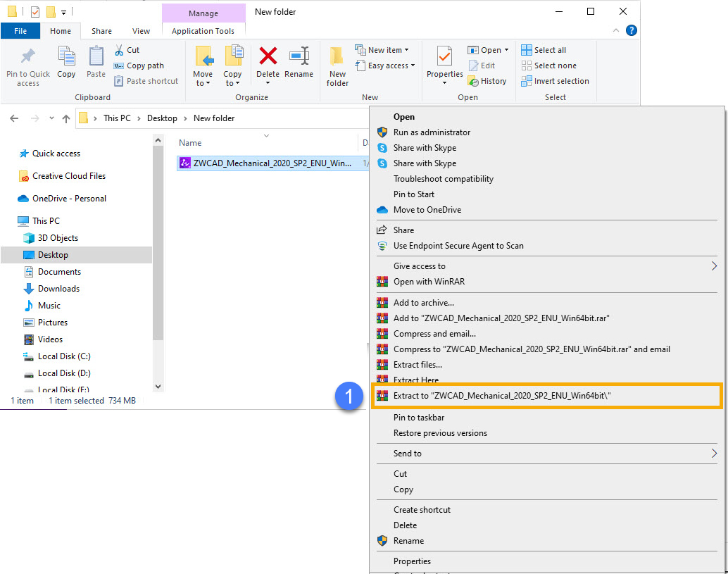This screenshot has width=728, height=574.
Task: Expand the Give access to submenu
Action: [714, 266]
